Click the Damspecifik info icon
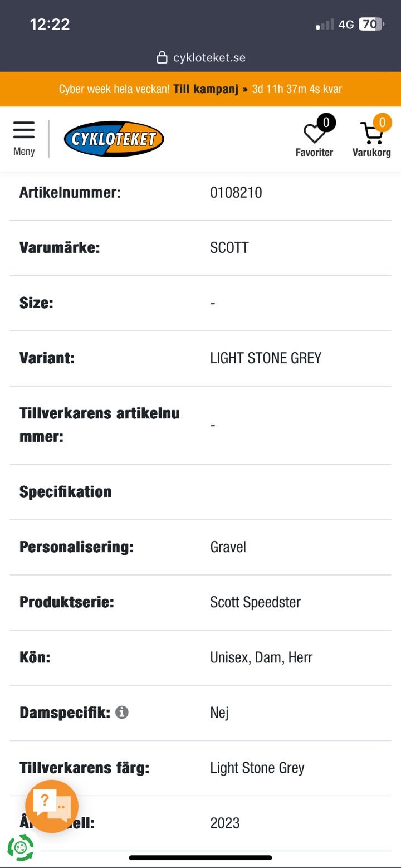 tap(122, 712)
